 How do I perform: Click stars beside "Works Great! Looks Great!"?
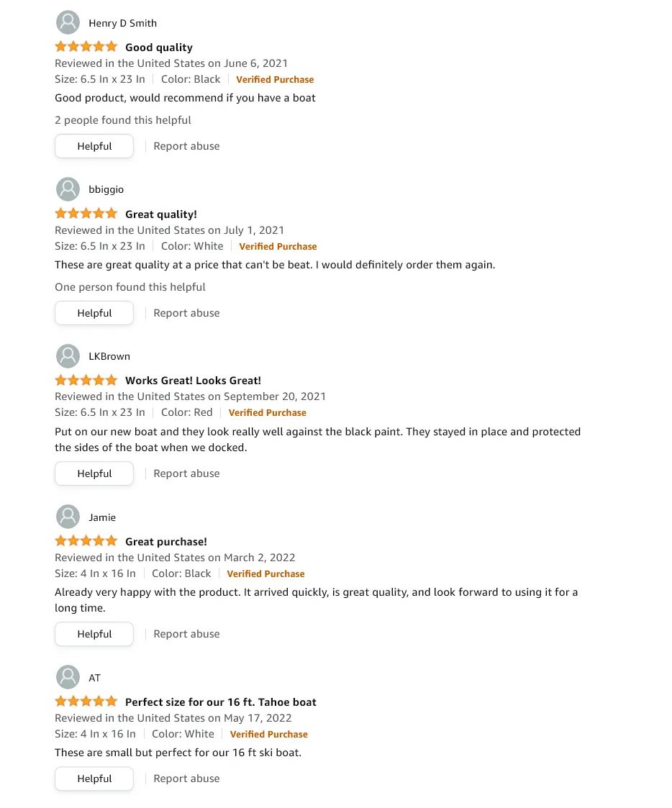pos(86,380)
